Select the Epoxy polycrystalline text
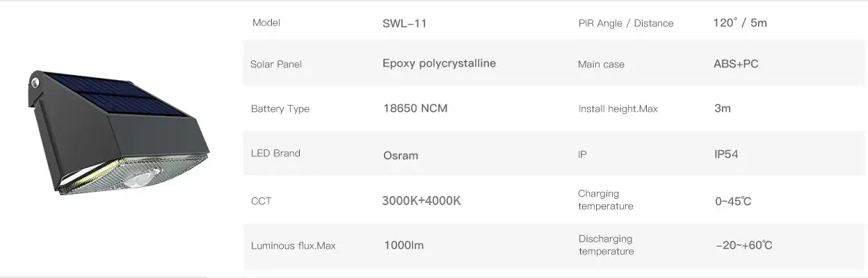The image size is (868, 278). point(439,63)
